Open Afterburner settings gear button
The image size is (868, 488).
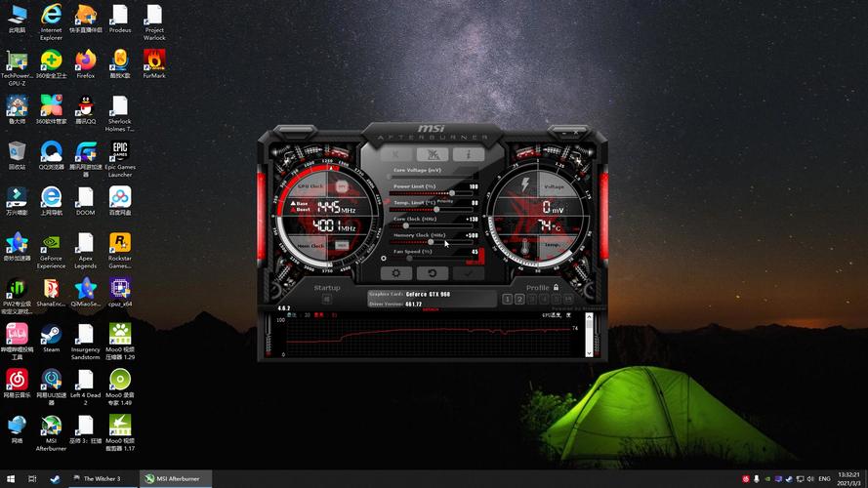[395, 273]
